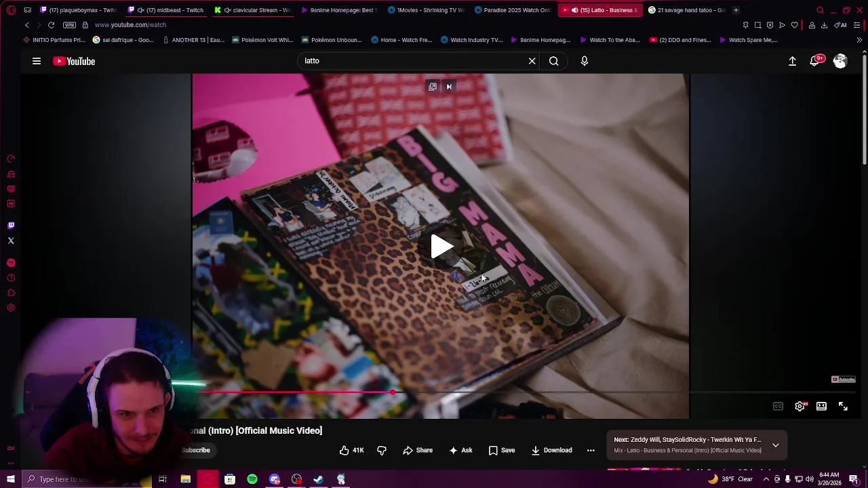Clear the search box with the X
Image resolution: width=868 pixels, height=488 pixels.
click(x=532, y=61)
